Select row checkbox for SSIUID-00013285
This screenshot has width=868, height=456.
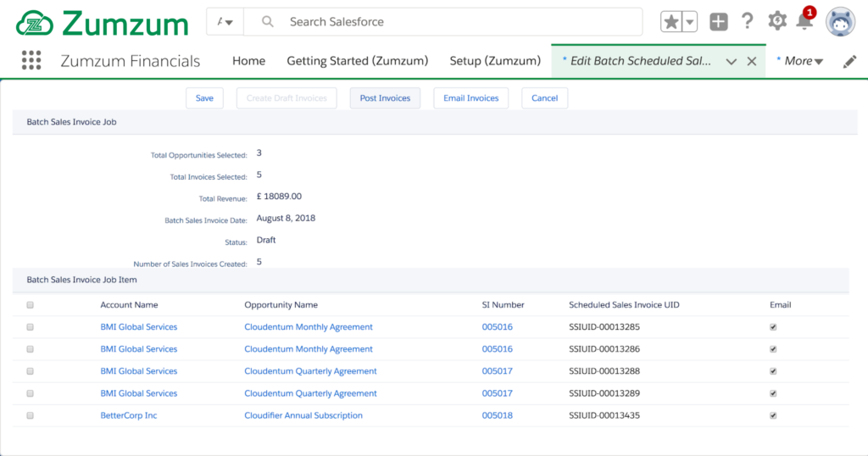point(30,327)
